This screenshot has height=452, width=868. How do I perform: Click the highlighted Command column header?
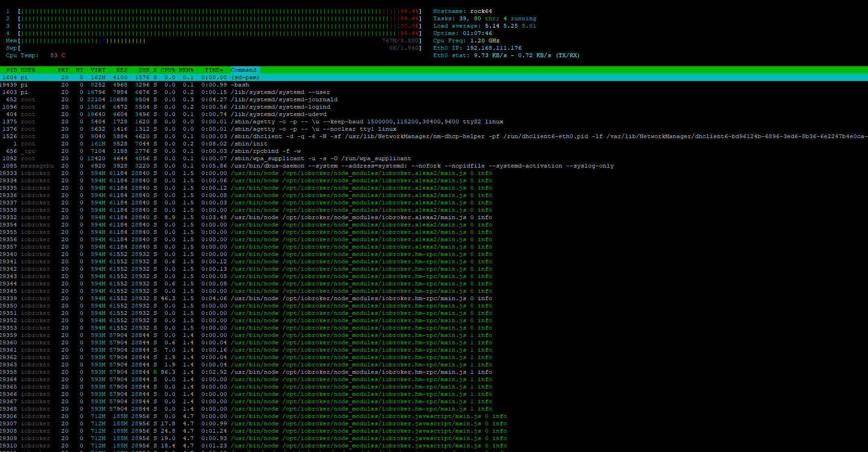[245, 70]
